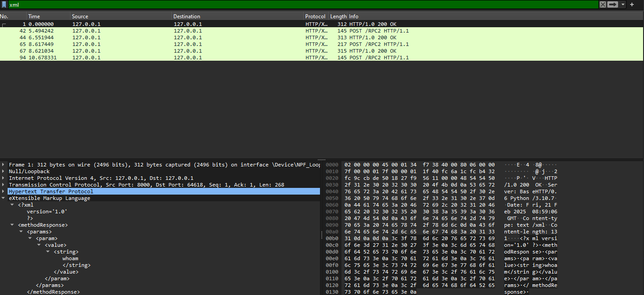Viewport: 644px width, 295px height.
Task: Select packet 94 at time 10.678331
Action: click(322, 58)
